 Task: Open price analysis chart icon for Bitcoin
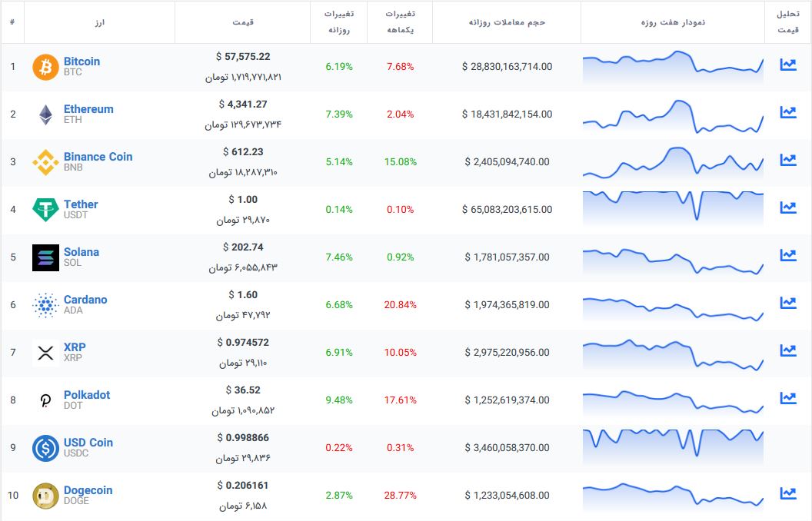click(787, 65)
